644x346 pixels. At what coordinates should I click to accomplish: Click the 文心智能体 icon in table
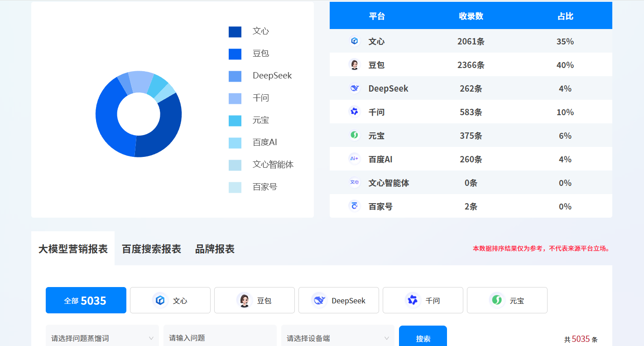[354, 183]
